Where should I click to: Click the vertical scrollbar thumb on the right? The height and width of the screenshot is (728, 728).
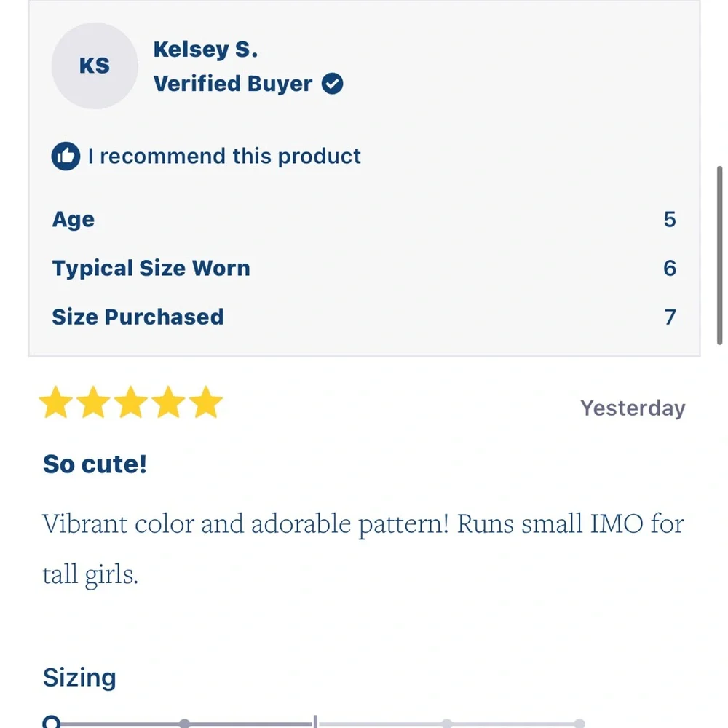(x=720, y=256)
